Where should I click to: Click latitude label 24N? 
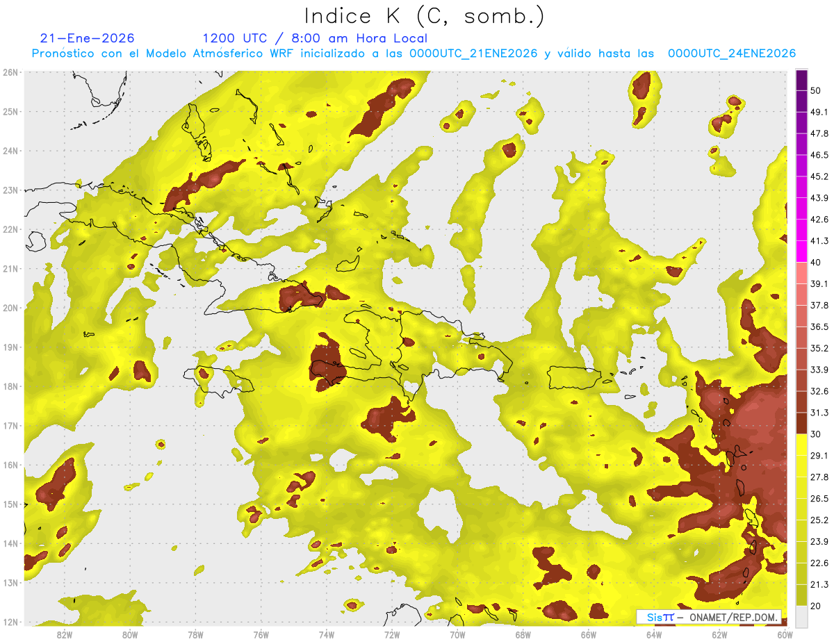tap(10, 151)
